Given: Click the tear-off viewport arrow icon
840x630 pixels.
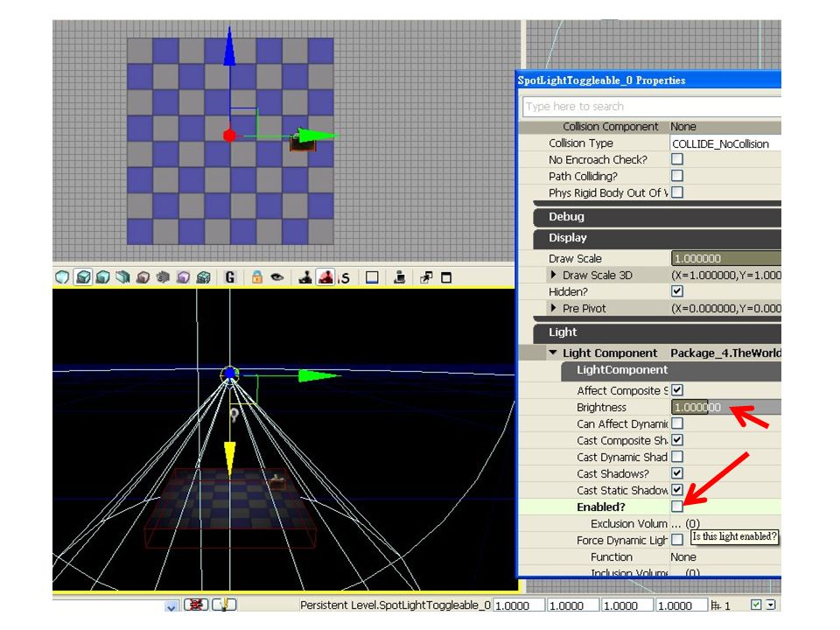Looking at the screenshot, I should [426, 277].
